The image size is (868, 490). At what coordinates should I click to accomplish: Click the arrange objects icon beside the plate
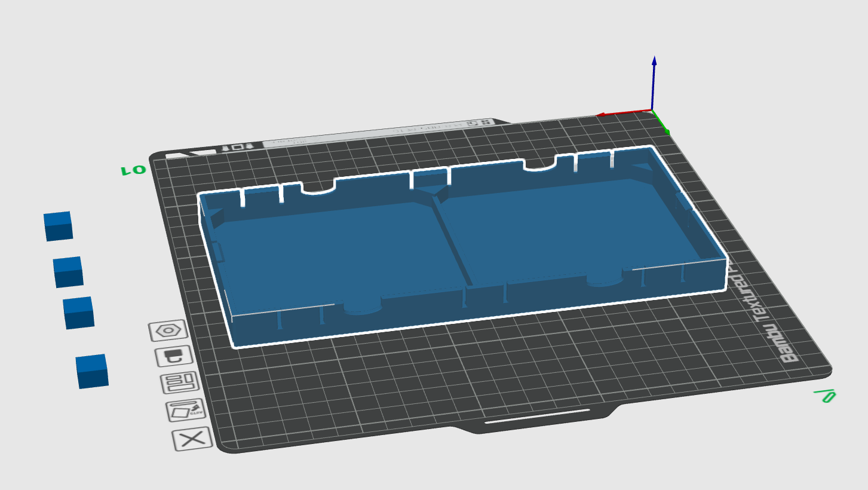[179, 383]
